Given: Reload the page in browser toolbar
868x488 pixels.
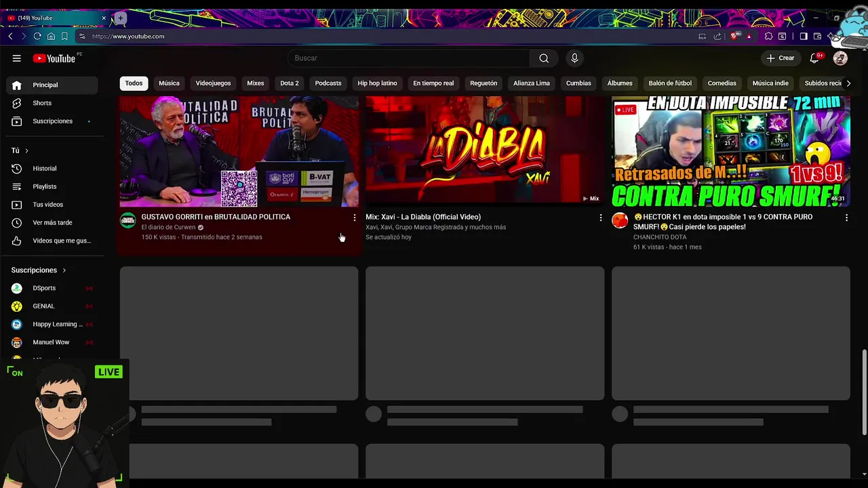Looking at the screenshot, I should point(37,36).
